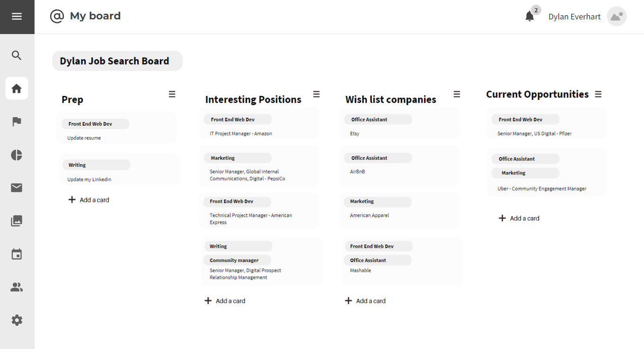Viewport: 644px width, 349px height.
Task: Add a card under Current Opportunities
Action: [x=519, y=218]
